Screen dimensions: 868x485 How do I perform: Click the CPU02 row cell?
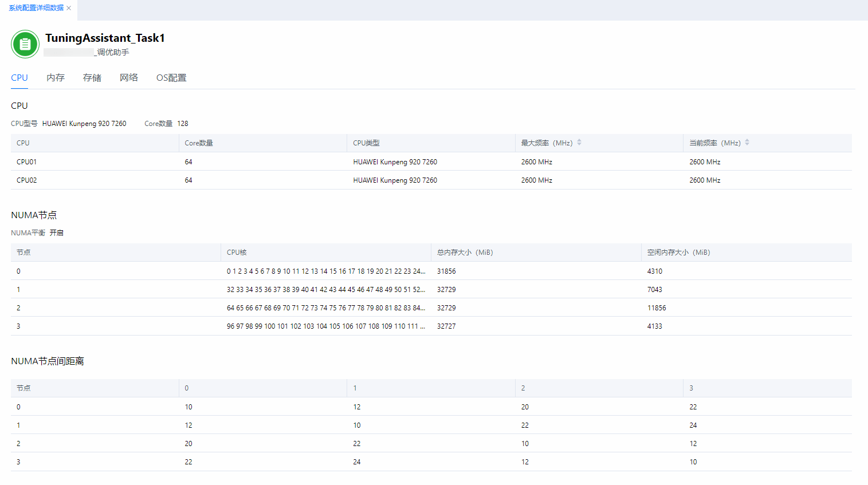click(27, 180)
